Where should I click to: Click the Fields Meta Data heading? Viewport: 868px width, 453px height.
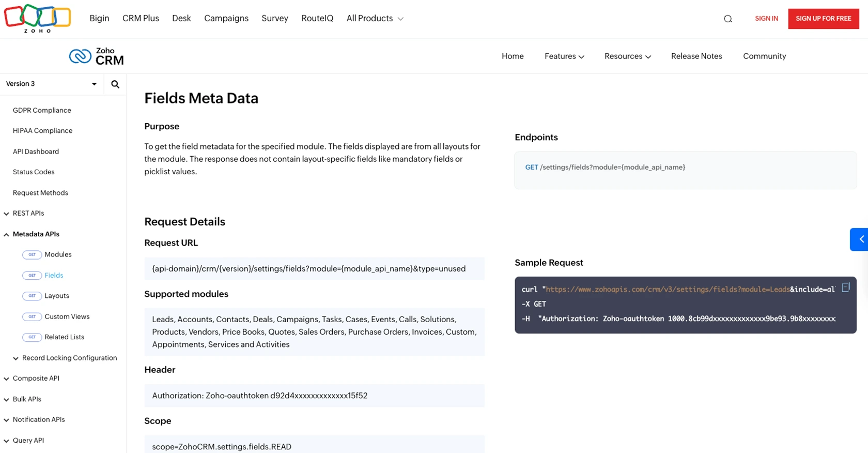click(201, 98)
